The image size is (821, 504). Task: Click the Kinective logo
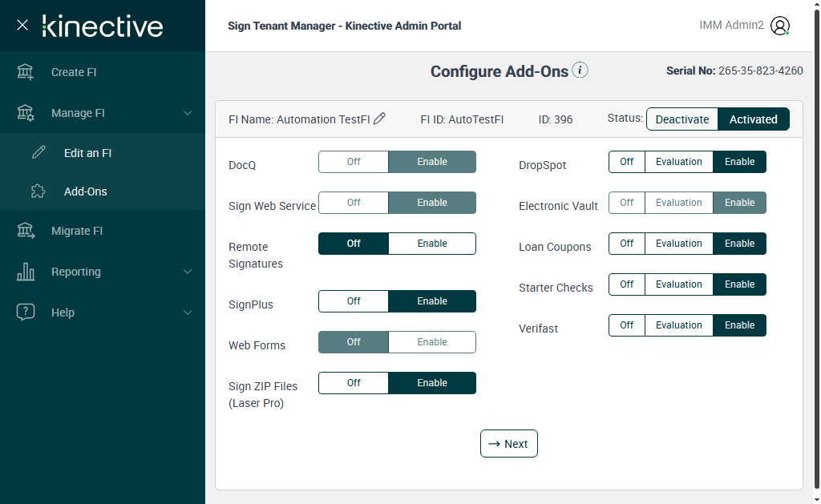point(103,26)
